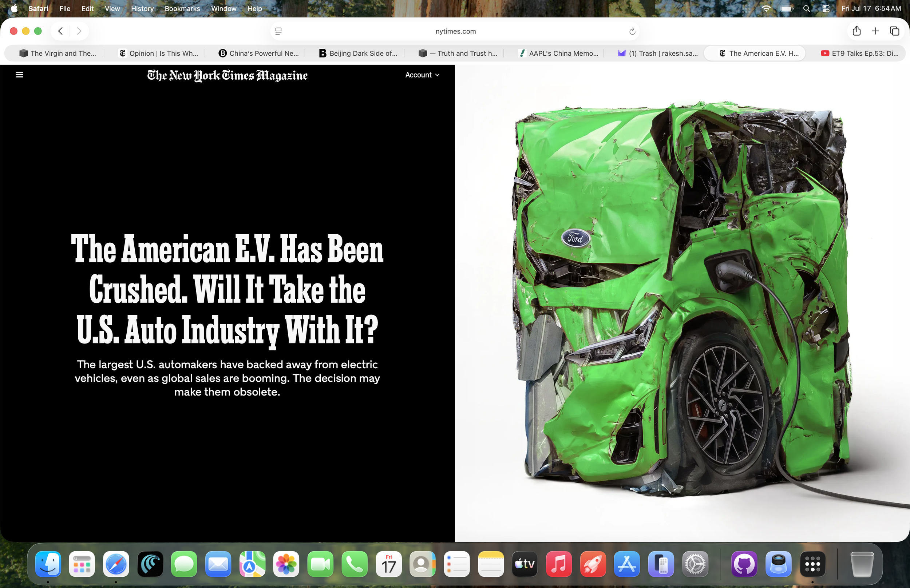
Task: Open the Trash in the Dock
Action: [x=862, y=564]
